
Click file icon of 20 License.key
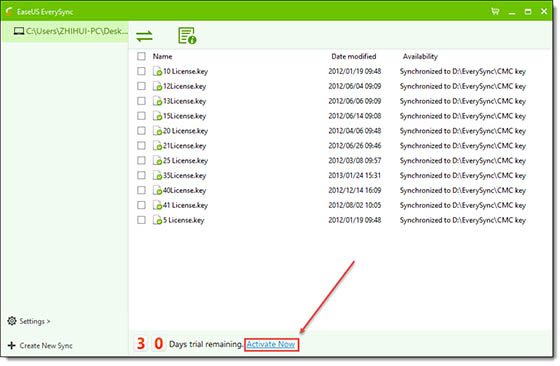click(x=157, y=131)
